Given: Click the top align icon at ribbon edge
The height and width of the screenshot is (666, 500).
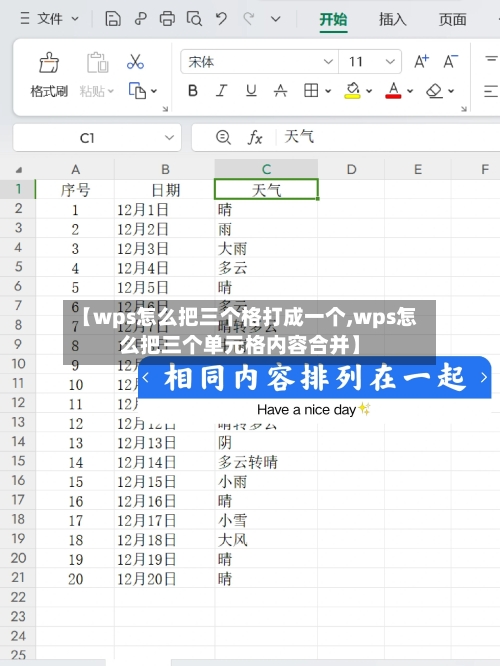Looking at the screenshot, I should click(492, 60).
